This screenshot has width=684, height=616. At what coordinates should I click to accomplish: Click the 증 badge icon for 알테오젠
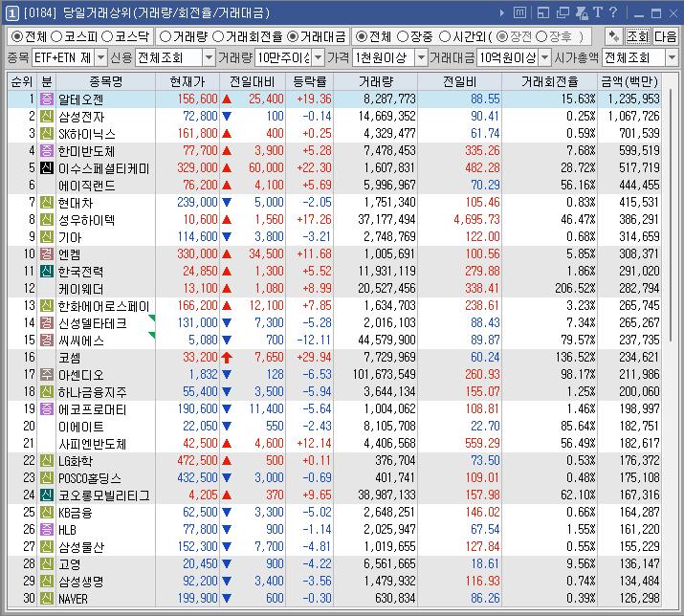(x=47, y=99)
